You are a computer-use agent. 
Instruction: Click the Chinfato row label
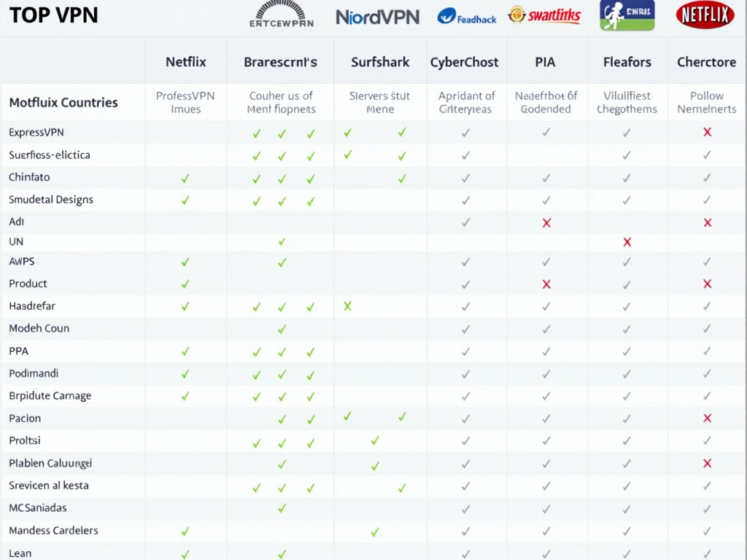(29, 177)
